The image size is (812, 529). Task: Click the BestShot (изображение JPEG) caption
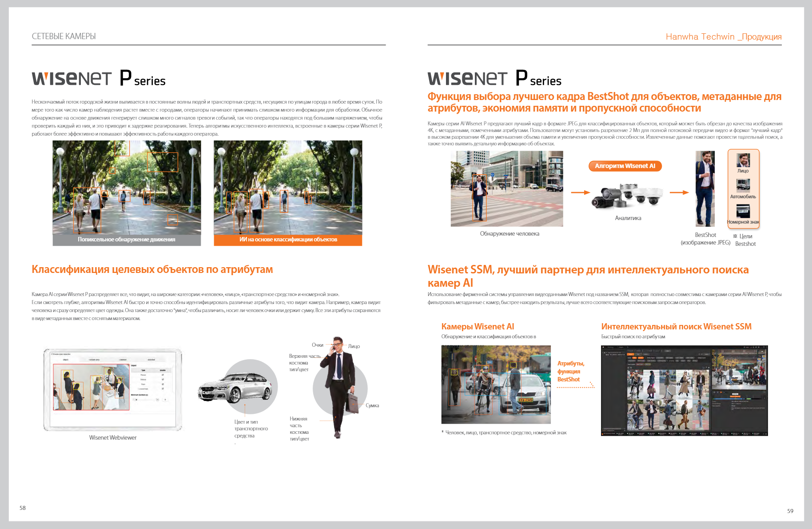(x=705, y=239)
